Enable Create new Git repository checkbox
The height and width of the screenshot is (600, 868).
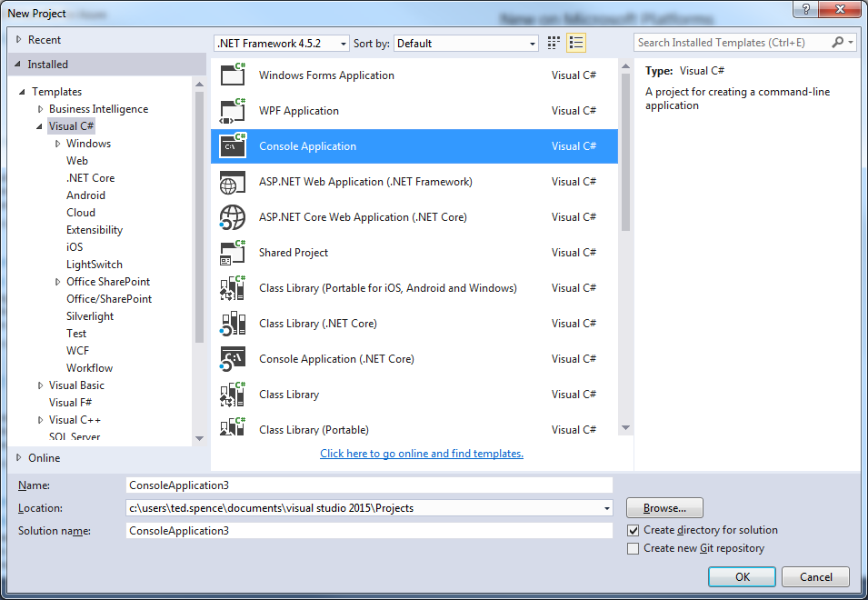[x=634, y=548]
